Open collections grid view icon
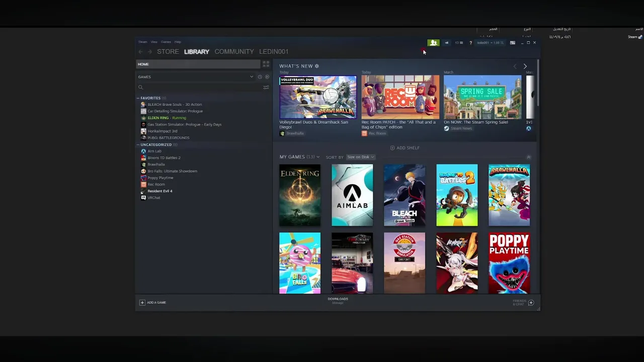This screenshot has height=362, width=644. point(266,64)
